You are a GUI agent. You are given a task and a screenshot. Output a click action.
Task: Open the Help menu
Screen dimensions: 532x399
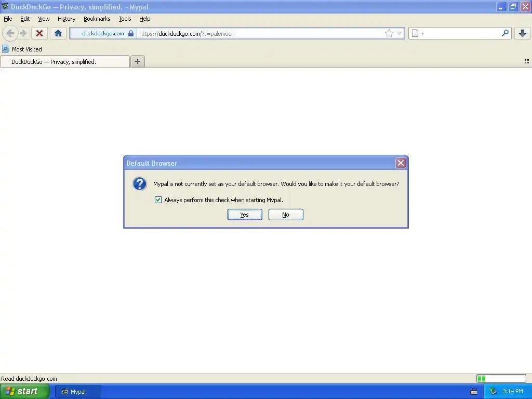145,19
